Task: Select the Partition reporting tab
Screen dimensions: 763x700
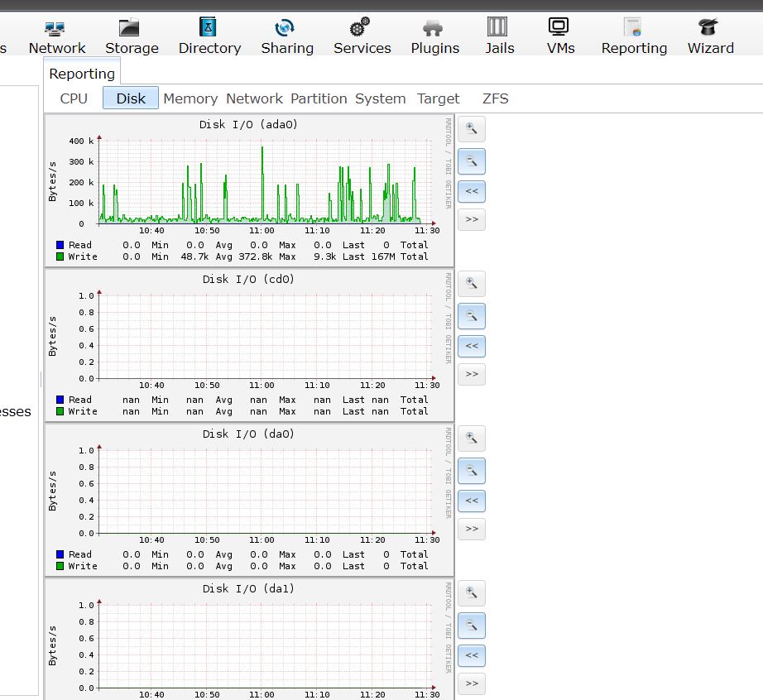Action: pyautogui.click(x=319, y=98)
